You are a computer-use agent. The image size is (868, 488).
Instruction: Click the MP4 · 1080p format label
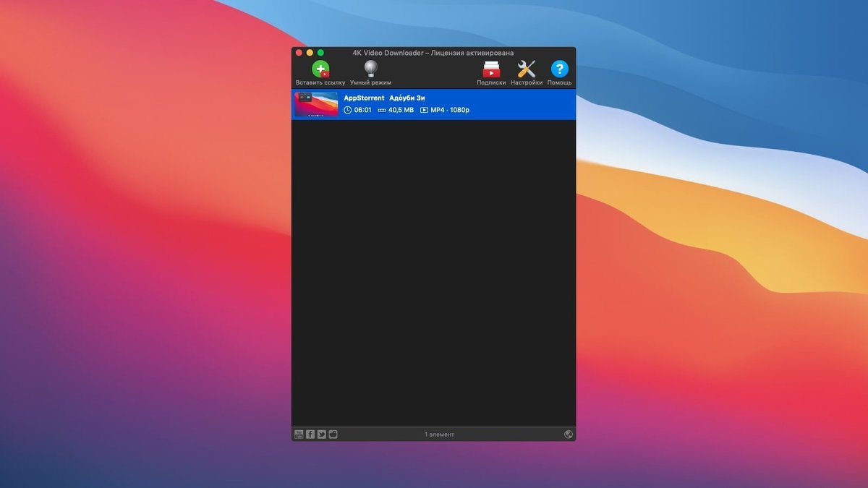tap(445, 111)
